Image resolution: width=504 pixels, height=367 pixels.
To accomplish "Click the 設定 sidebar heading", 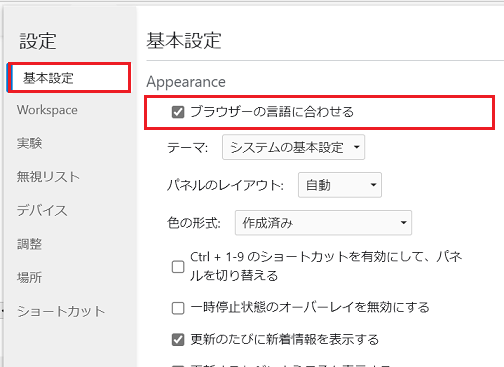I will (x=37, y=41).
